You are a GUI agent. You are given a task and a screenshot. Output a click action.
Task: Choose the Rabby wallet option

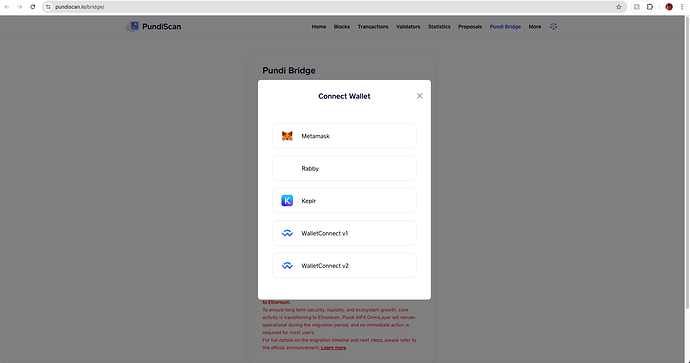click(x=344, y=168)
